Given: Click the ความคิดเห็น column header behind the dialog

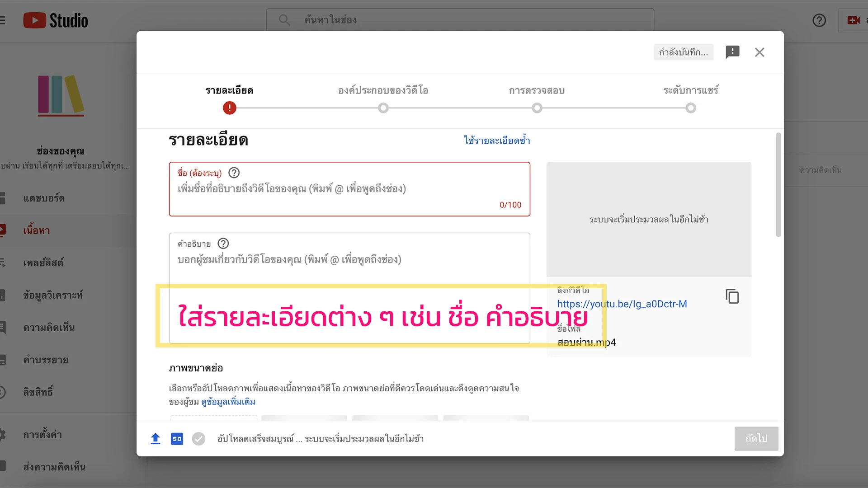Looking at the screenshot, I should click(x=821, y=170).
